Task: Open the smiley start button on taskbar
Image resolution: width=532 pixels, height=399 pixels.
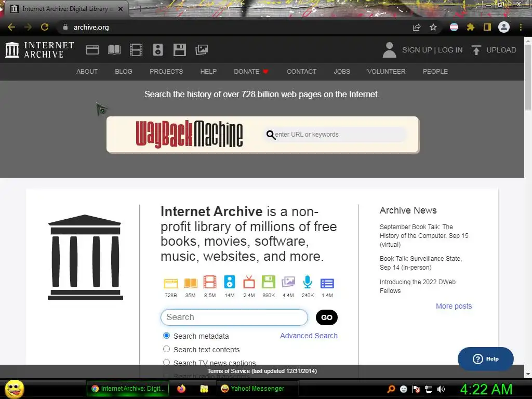Action: coord(14,389)
